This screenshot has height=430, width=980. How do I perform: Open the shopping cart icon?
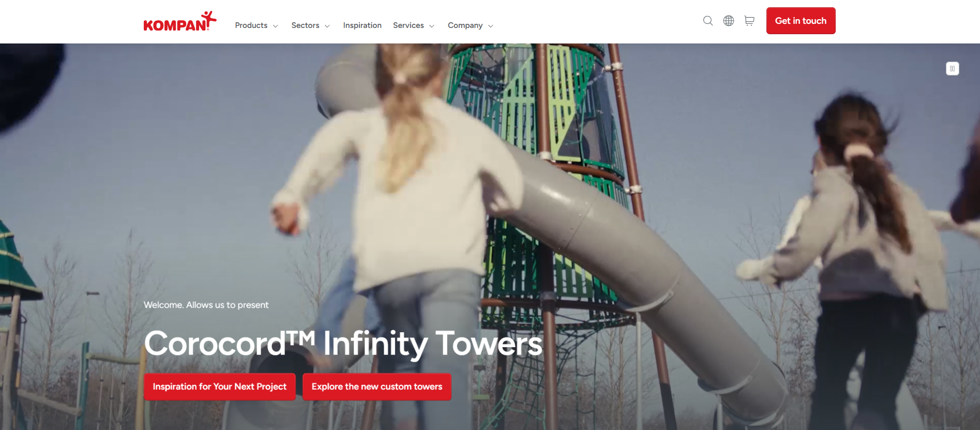point(749,21)
